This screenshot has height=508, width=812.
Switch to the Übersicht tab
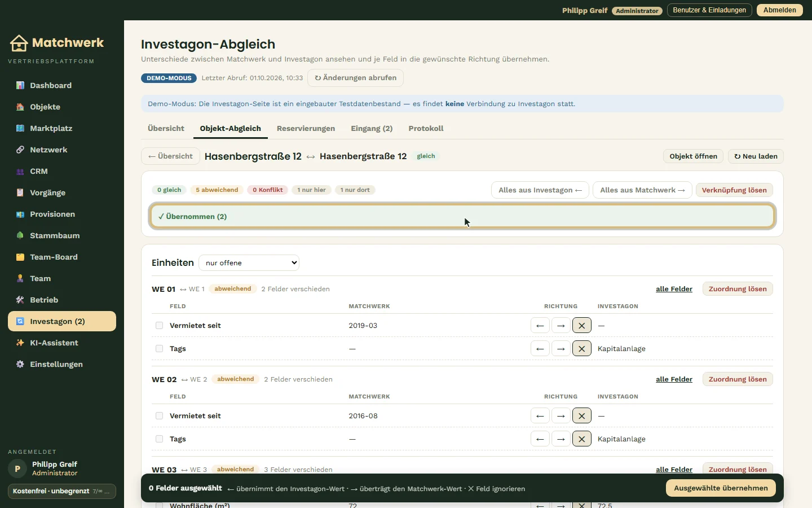tap(166, 129)
